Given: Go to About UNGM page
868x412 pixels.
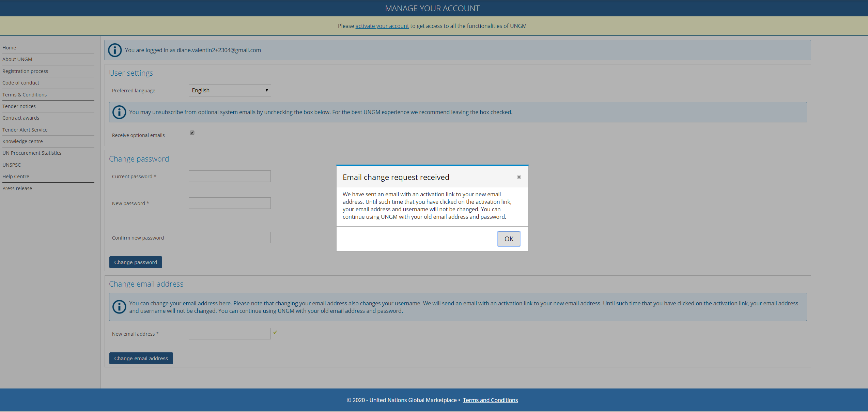Looking at the screenshot, I should (17, 59).
